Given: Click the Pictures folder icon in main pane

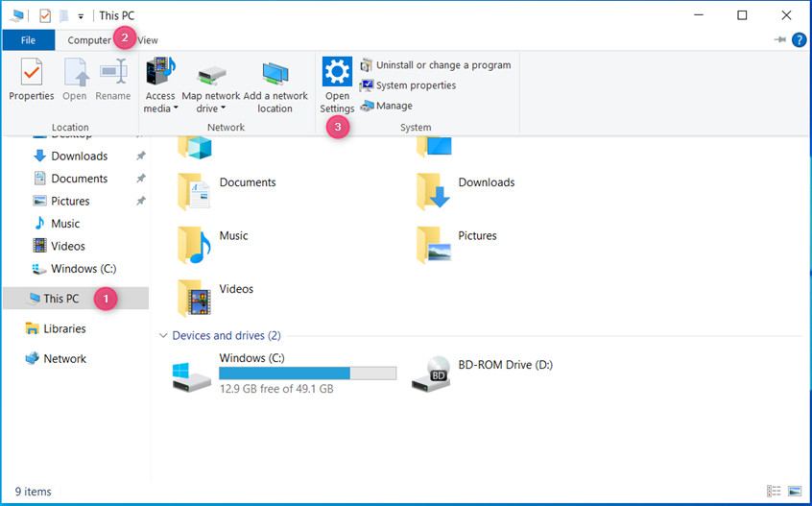Looking at the screenshot, I should (x=434, y=245).
